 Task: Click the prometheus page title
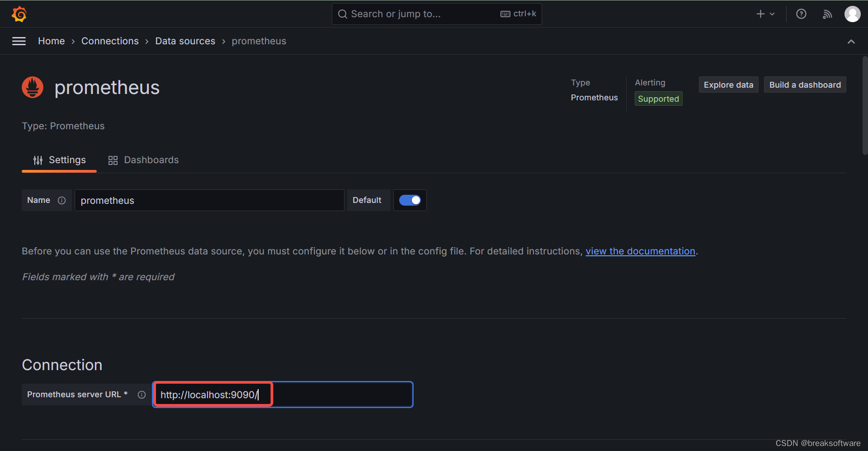(107, 87)
